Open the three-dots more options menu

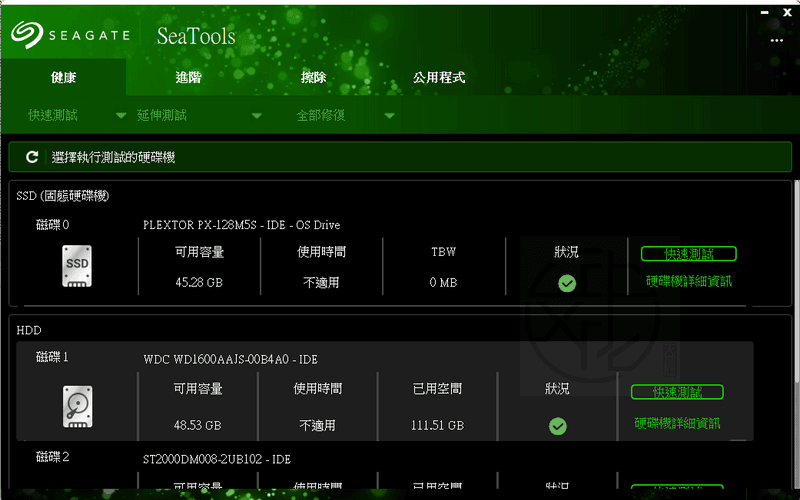point(777,40)
